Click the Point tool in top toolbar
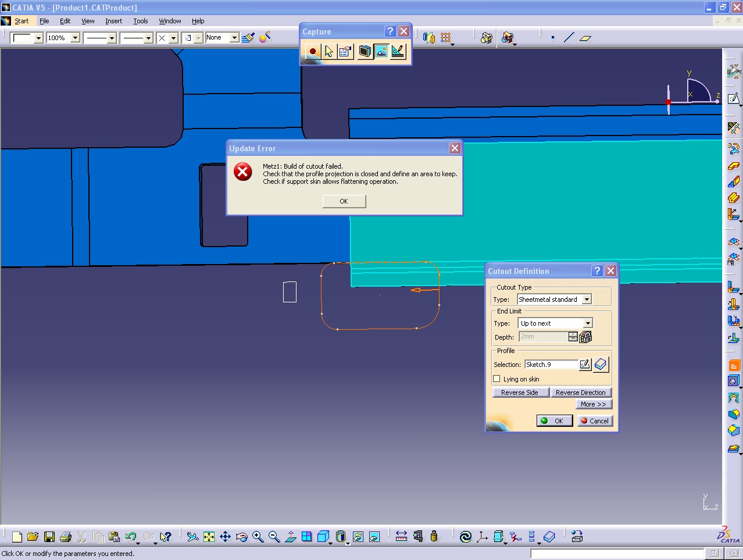Image resolution: width=743 pixels, height=560 pixels. pos(552,38)
